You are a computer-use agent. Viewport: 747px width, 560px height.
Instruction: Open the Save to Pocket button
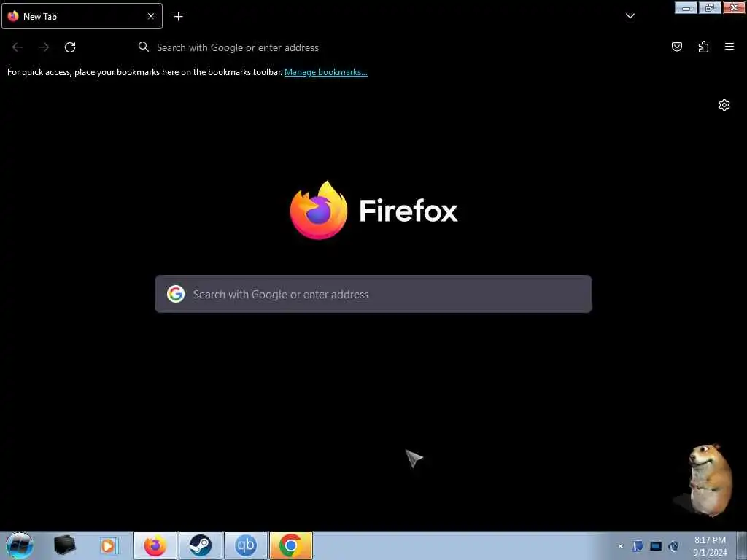[676, 47]
